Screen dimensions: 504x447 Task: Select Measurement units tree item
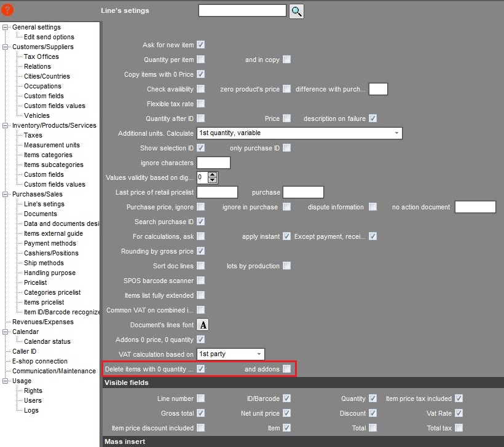52,145
